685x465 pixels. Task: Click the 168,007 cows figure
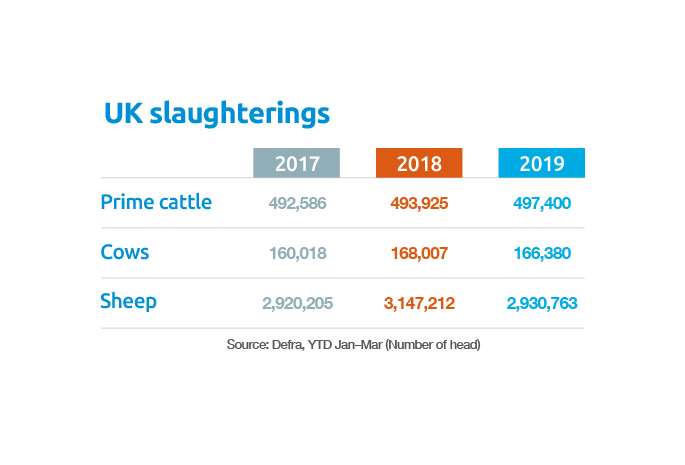click(419, 253)
